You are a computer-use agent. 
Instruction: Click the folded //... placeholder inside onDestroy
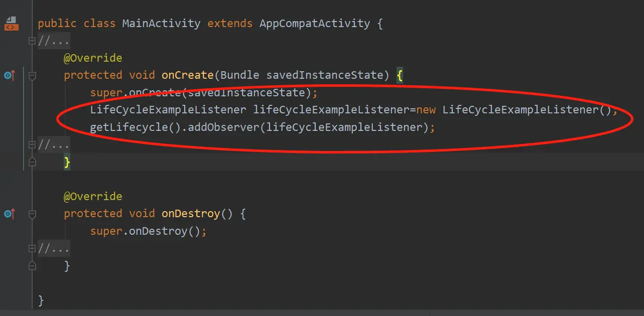(54, 248)
